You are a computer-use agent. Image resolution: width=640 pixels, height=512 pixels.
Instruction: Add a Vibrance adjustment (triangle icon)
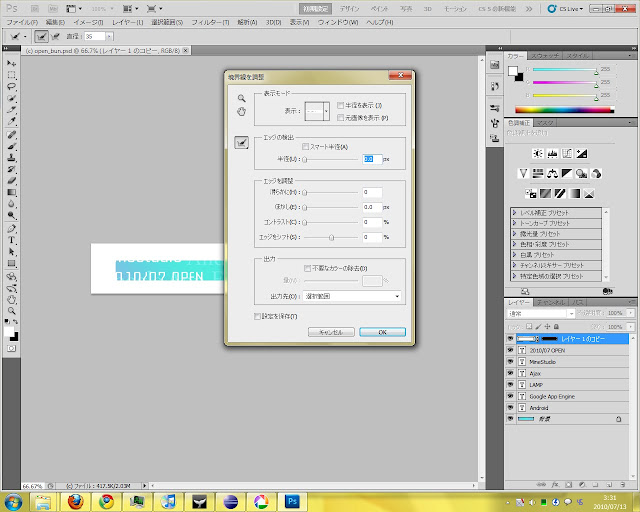click(x=523, y=174)
